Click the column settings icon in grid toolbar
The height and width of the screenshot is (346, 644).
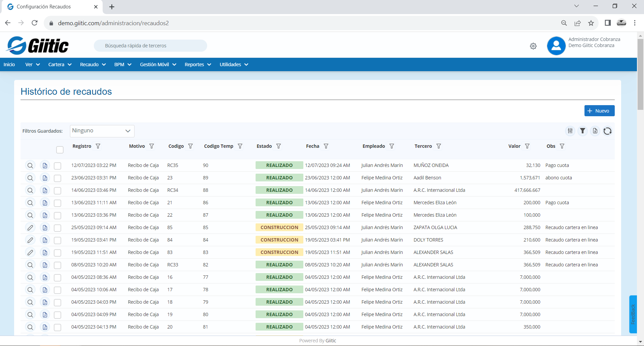[570, 131]
